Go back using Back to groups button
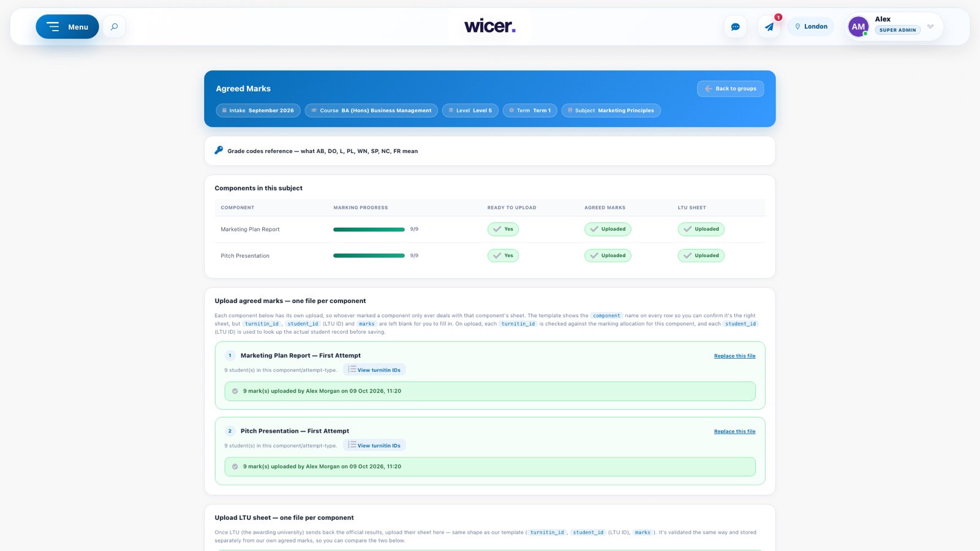 pyautogui.click(x=730, y=89)
